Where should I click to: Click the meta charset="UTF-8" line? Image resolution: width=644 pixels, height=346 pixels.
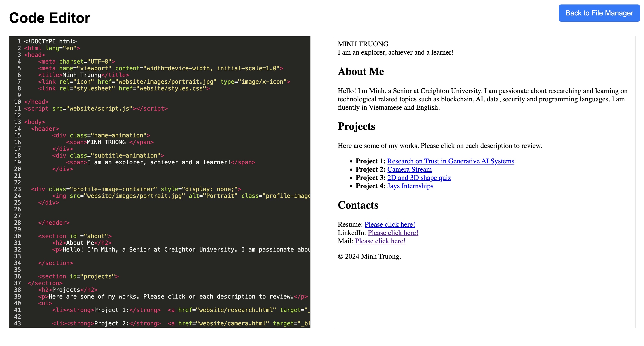(x=77, y=62)
